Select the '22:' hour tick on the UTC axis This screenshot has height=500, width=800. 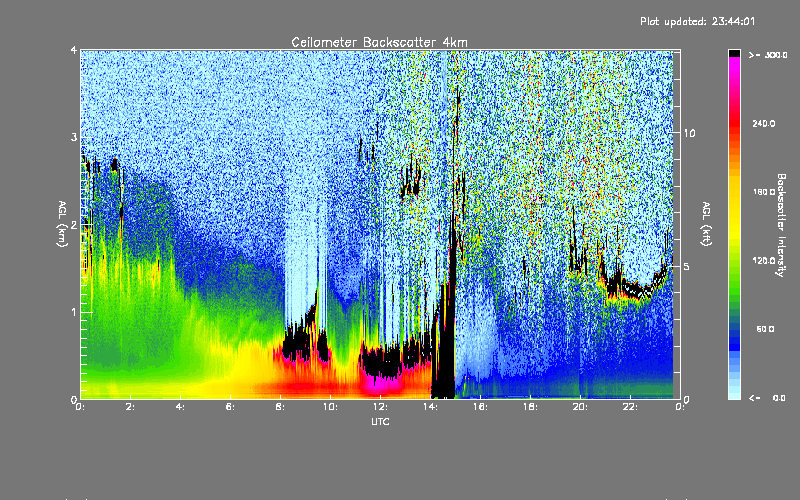[630, 407]
